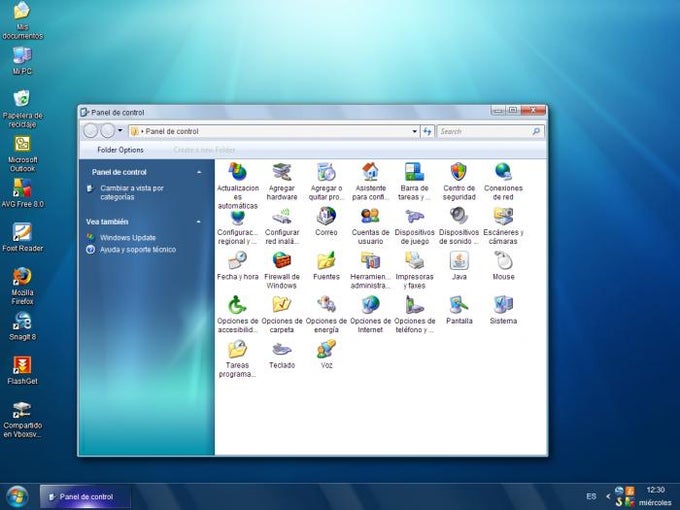Open Dispositivos de juego icon
This screenshot has width=680, height=510.
point(415,216)
